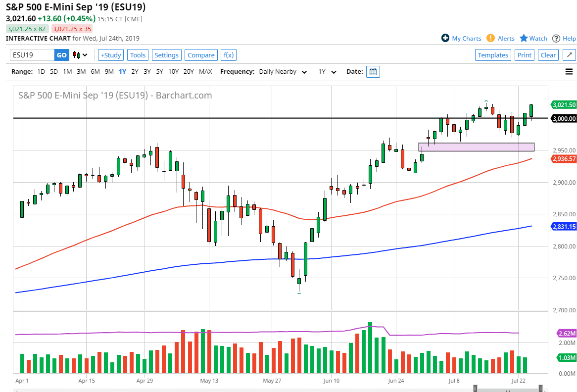Open the Daily Nearby frequency dropdown
577x392 pixels.
click(282, 71)
